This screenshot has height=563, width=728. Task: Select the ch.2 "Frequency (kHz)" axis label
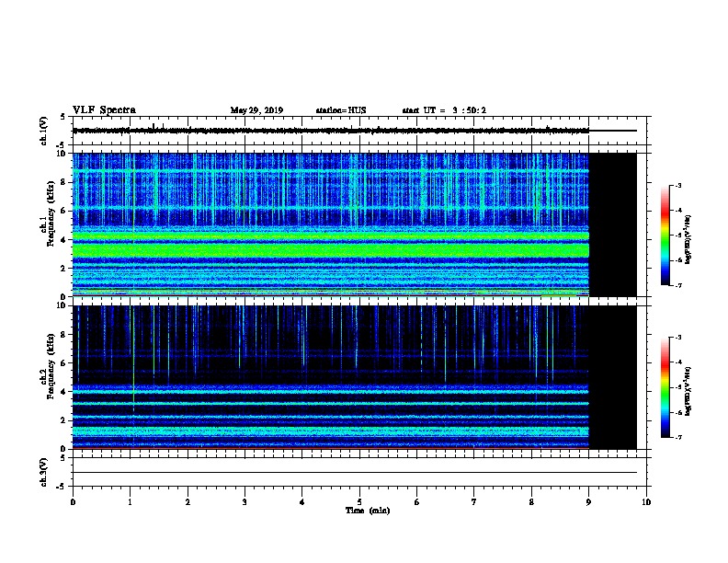pyautogui.click(x=51, y=366)
